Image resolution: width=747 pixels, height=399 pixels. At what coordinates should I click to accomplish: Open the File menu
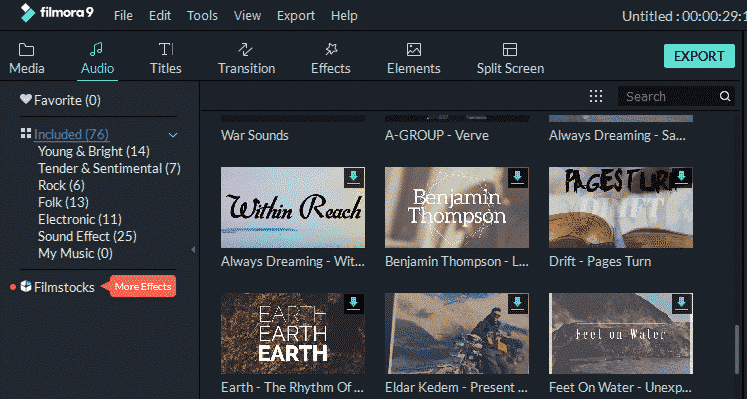[123, 16]
